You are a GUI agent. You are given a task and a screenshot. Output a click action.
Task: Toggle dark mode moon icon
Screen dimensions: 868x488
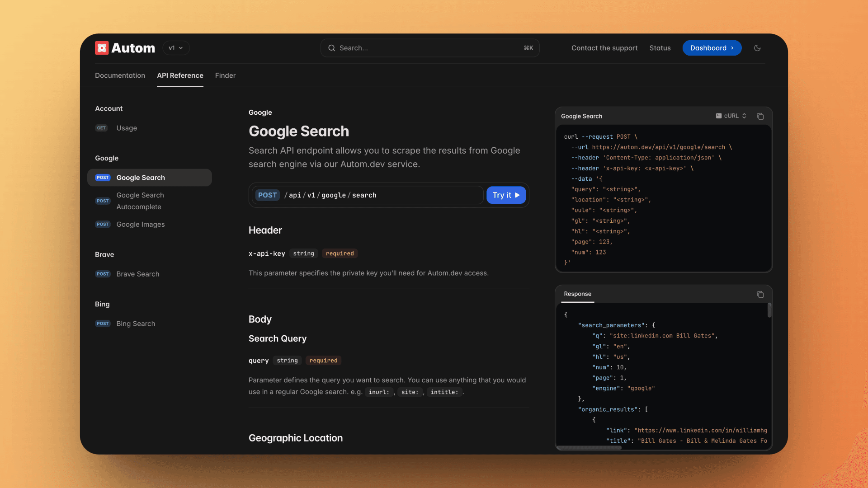pyautogui.click(x=757, y=48)
